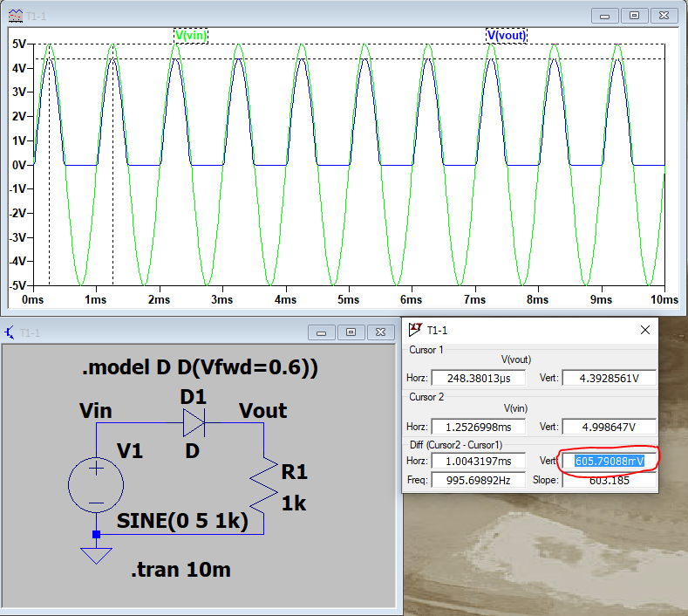This screenshot has height=616, width=688.
Task: Click the Diff Vert 605.79088mV field
Action: [x=609, y=460]
